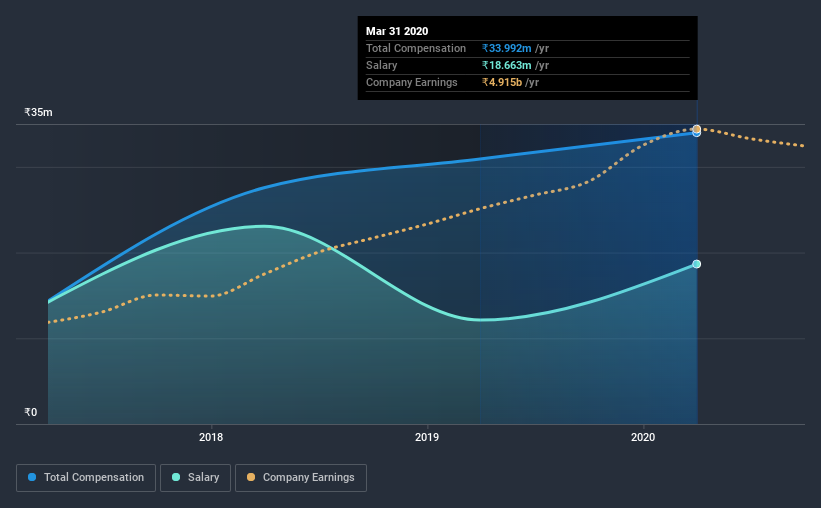Toggle the Salary legend button
The width and height of the screenshot is (821, 508).
195,478
